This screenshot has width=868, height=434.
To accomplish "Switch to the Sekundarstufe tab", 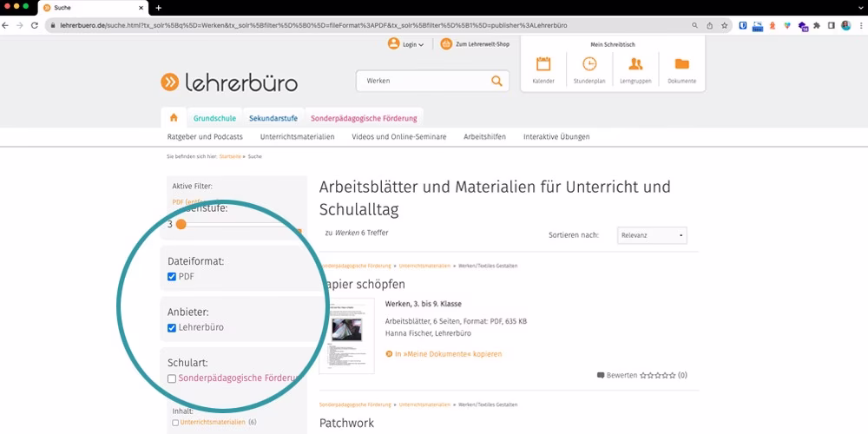I will (x=273, y=118).
